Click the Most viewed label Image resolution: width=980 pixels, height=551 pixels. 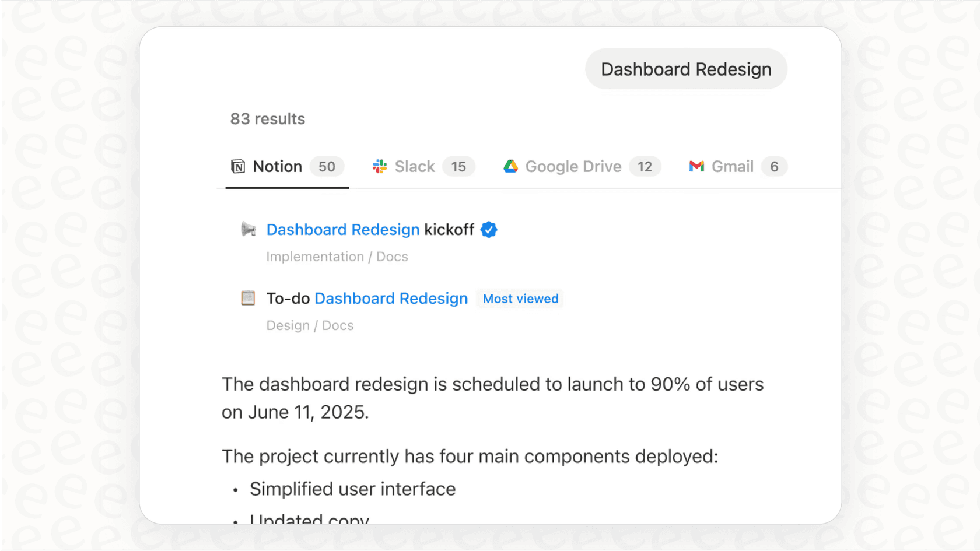pyautogui.click(x=520, y=299)
